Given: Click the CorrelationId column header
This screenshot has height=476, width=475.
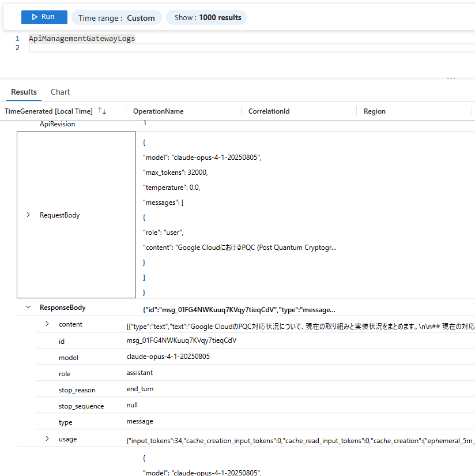Looking at the screenshot, I should 269,111.
